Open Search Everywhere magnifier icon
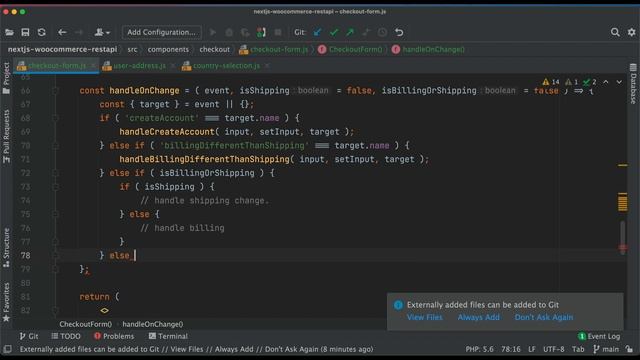The image size is (640, 360). pos(615,32)
